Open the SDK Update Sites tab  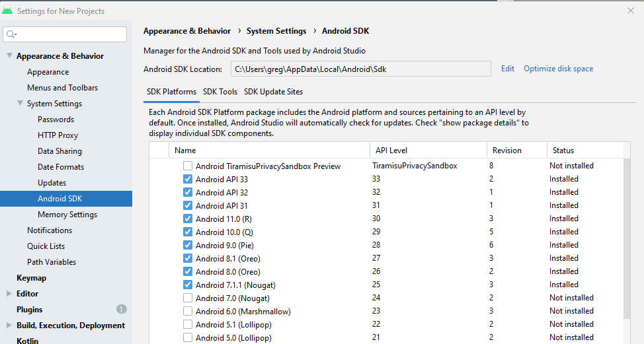click(273, 92)
